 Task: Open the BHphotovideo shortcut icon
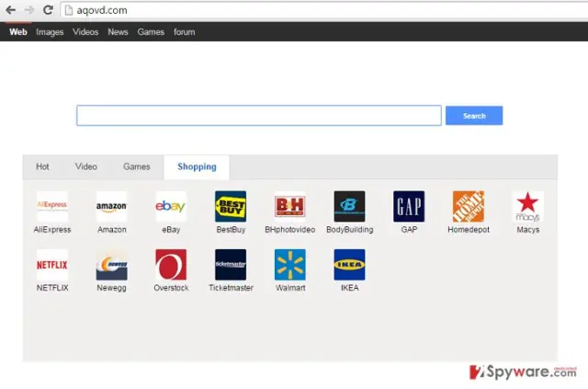[x=290, y=206]
